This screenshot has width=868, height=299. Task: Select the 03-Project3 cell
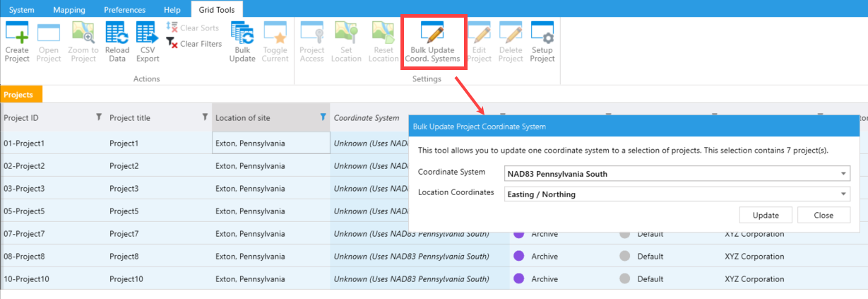pos(53,188)
